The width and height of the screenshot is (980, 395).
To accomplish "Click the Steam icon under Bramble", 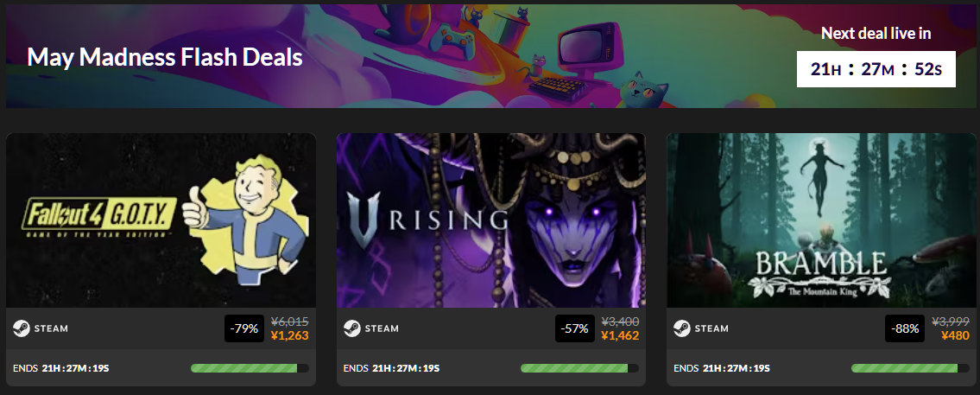I will tap(682, 328).
